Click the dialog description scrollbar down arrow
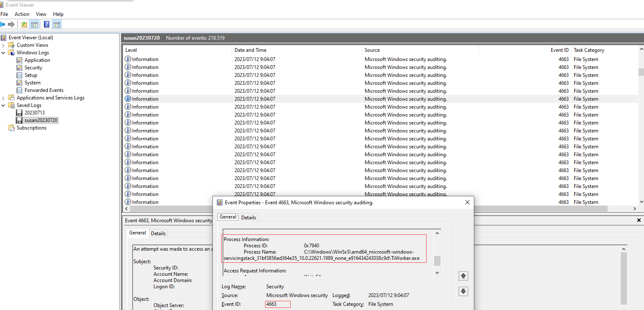 pyautogui.click(x=437, y=272)
